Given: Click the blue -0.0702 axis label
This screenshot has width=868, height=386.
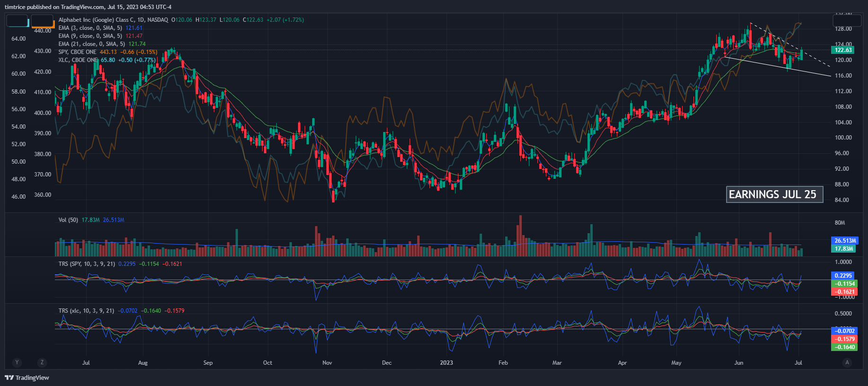Looking at the screenshot, I should pos(844,331).
